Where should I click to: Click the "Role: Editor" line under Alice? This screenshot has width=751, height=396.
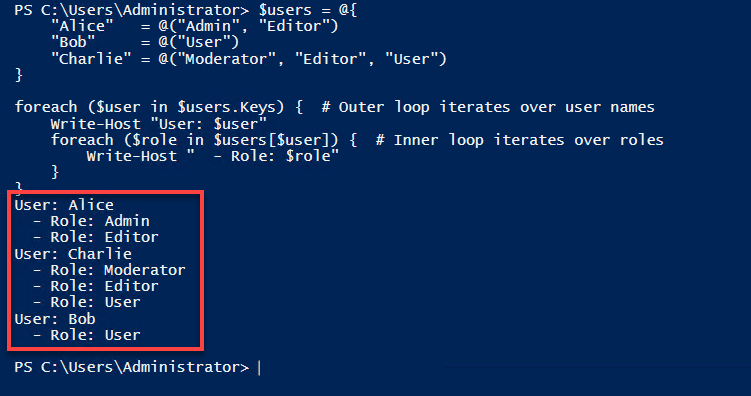tap(96, 237)
